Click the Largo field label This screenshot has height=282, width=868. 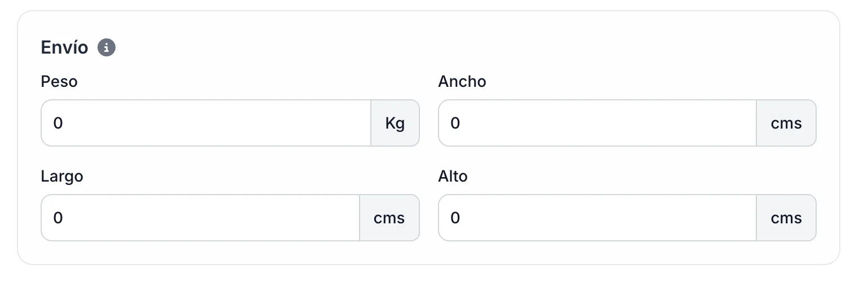click(62, 176)
